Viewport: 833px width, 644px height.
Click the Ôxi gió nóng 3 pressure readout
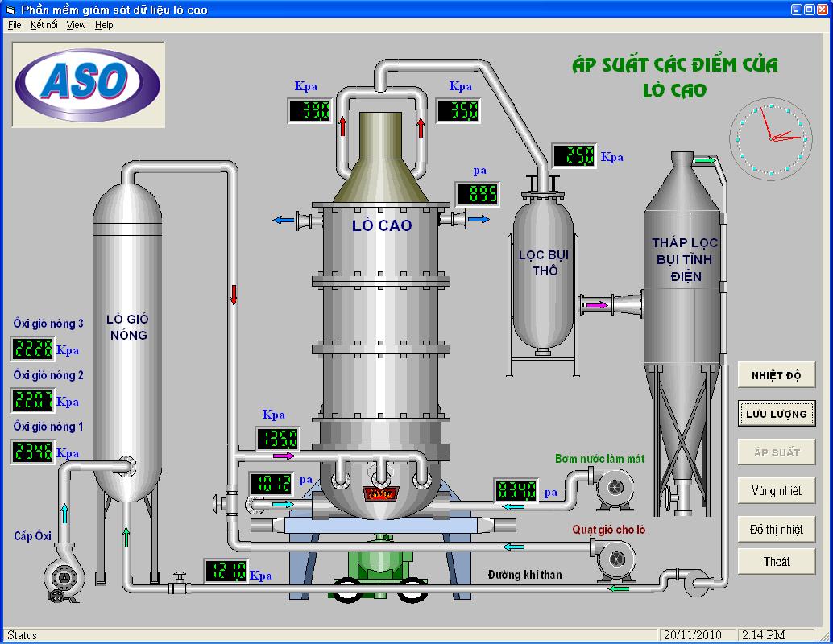pos(33,349)
